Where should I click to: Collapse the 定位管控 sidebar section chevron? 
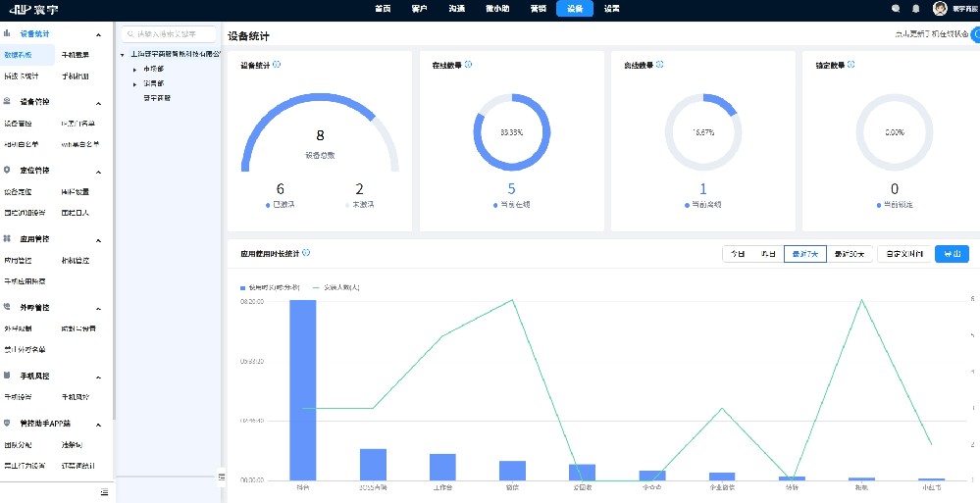coord(99,172)
